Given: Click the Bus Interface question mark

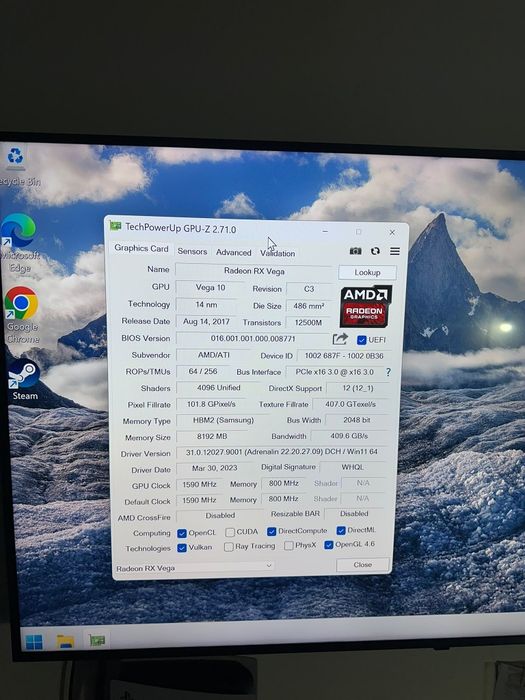Looking at the screenshot, I should [x=388, y=372].
